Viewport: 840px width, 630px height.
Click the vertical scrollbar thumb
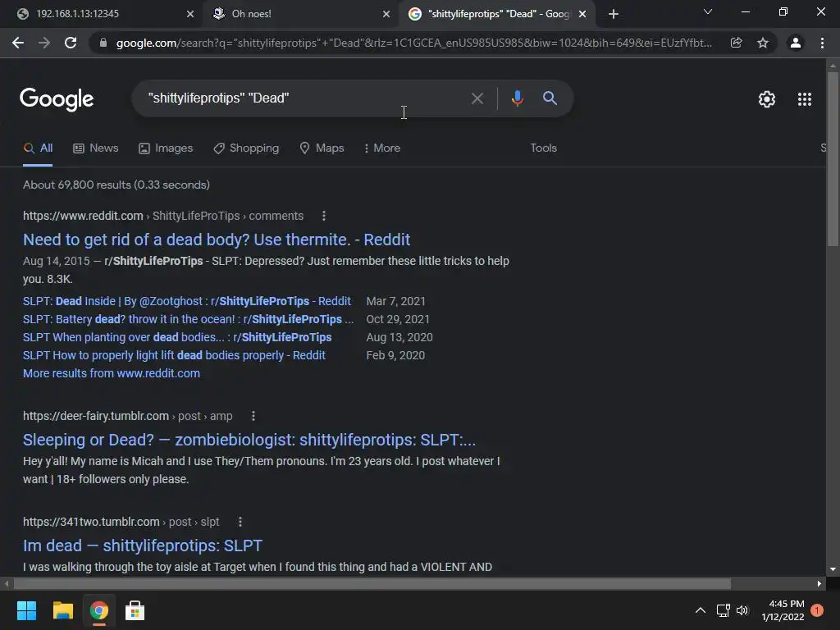833,158
